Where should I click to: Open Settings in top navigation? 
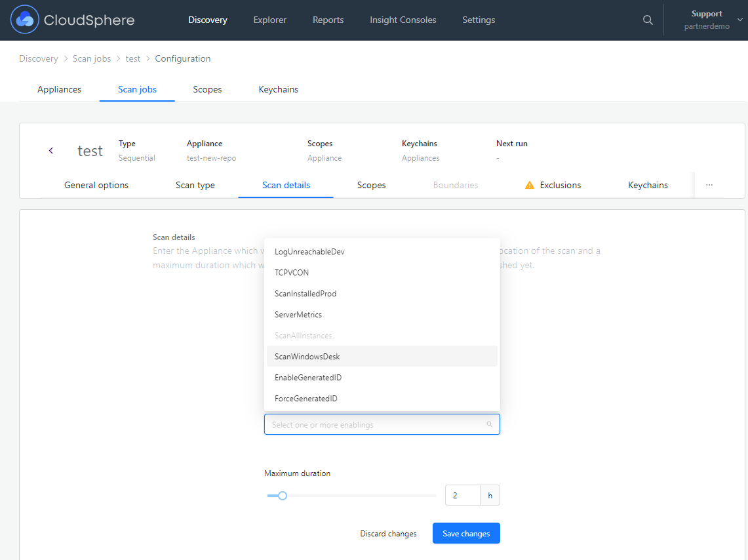tap(479, 20)
